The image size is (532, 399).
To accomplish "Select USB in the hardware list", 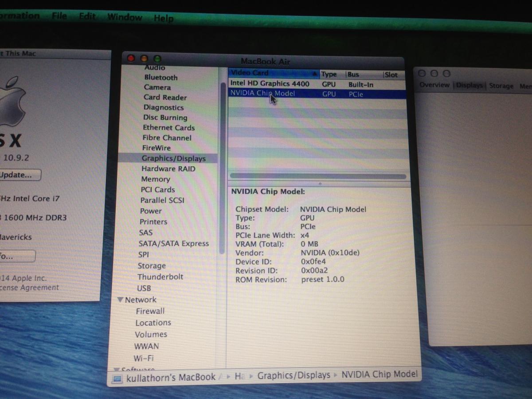I will [x=144, y=288].
